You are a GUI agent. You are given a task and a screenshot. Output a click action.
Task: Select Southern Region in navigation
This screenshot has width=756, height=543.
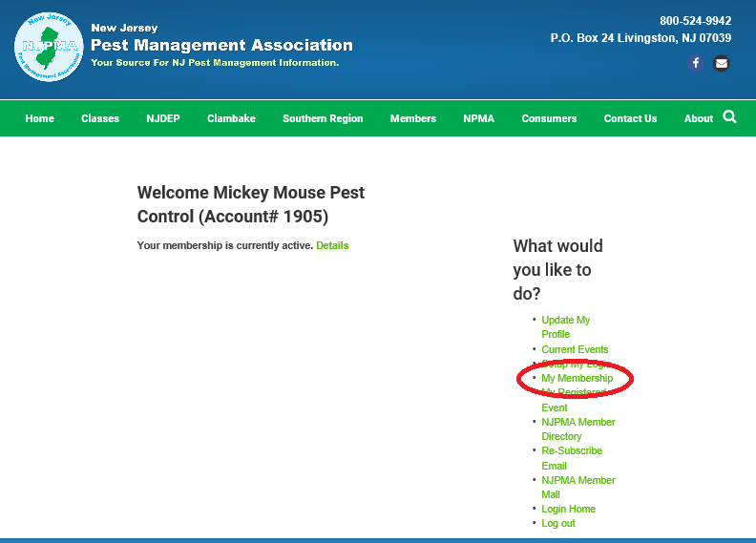(x=323, y=118)
